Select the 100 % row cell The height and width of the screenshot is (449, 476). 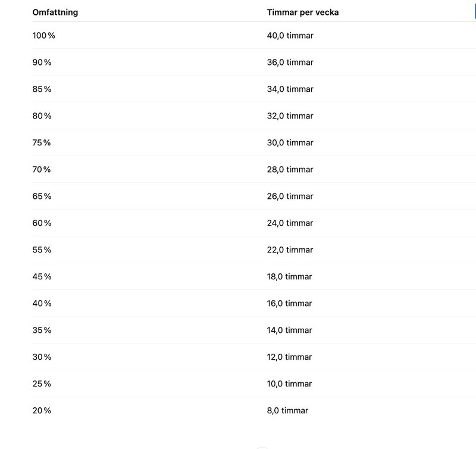43,36
